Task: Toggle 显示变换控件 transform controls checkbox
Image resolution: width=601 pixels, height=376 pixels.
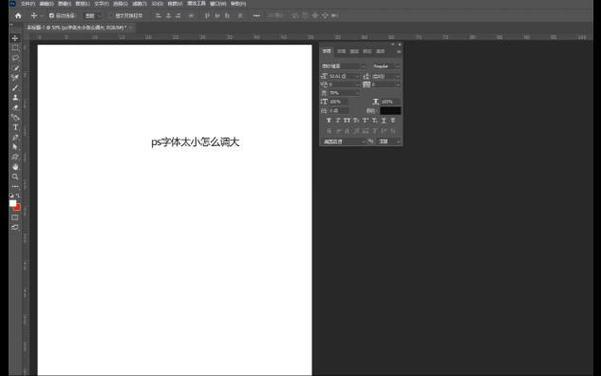Action: (112, 16)
